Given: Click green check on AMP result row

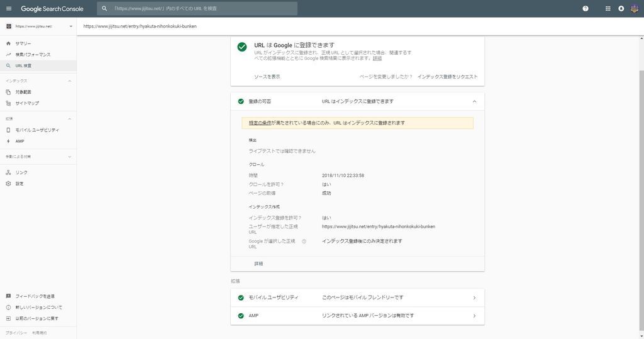Looking at the screenshot, I should point(241,316).
